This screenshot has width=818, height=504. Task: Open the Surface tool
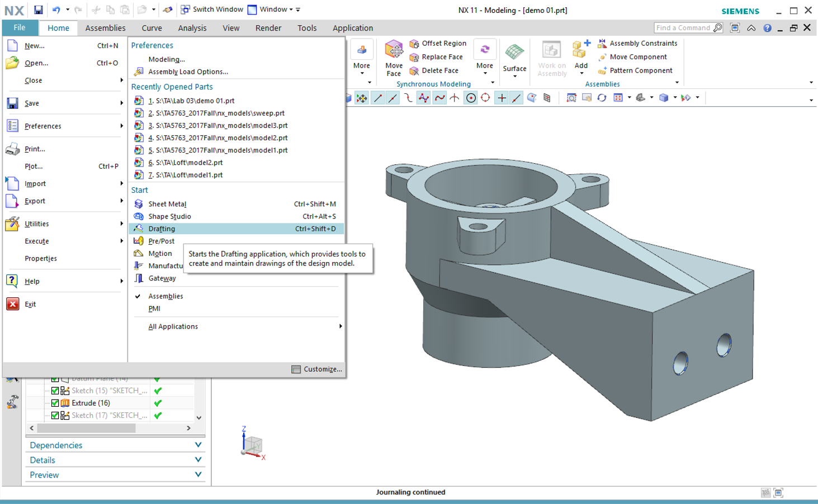click(x=514, y=58)
